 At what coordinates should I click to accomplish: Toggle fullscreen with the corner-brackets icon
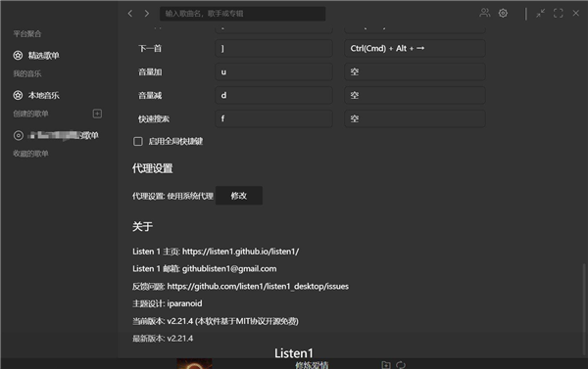pos(558,14)
